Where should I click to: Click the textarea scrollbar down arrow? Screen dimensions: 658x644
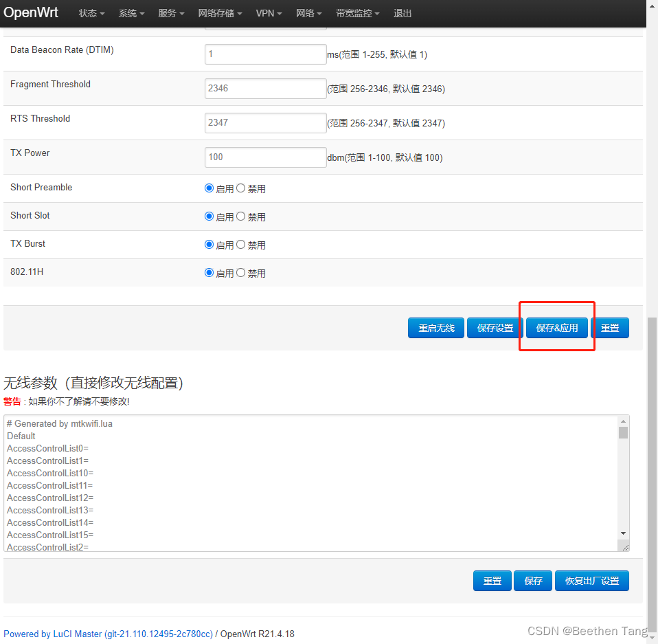tap(623, 533)
